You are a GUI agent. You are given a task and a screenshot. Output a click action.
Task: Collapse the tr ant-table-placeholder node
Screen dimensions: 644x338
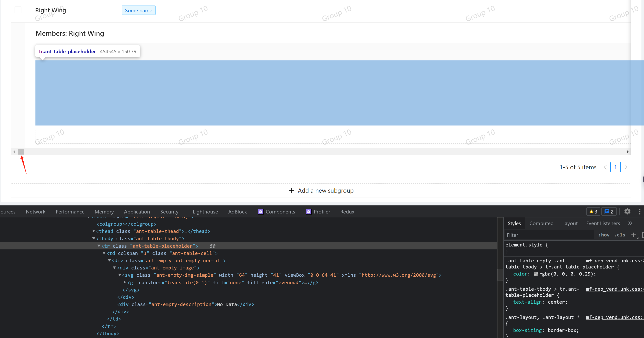[99, 246]
